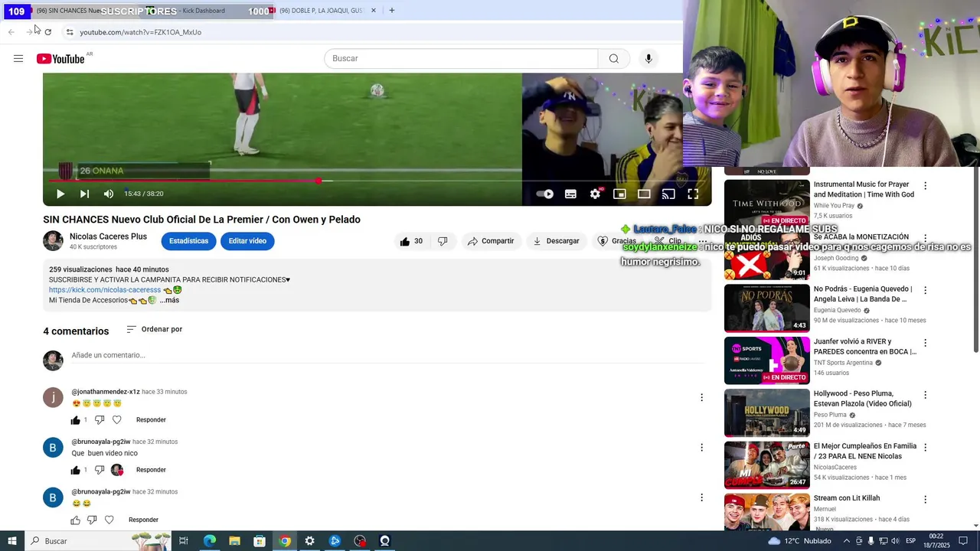Open the taskbar Task View icon

click(184, 541)
